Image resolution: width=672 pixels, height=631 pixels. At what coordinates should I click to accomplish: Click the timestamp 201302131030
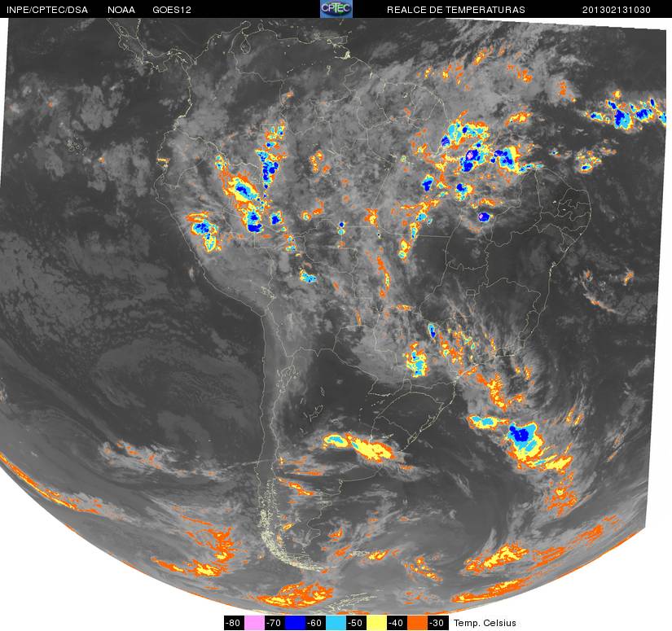(x=617, y=10)
